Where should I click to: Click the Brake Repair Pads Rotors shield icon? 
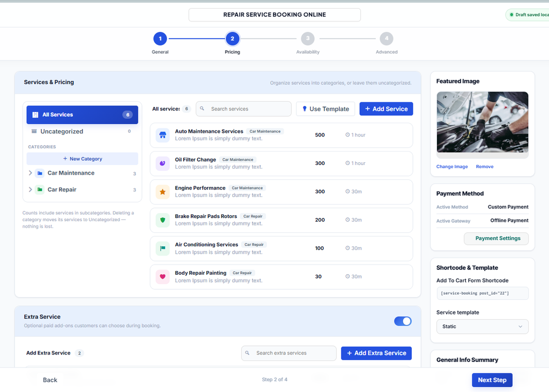(162, 220)
